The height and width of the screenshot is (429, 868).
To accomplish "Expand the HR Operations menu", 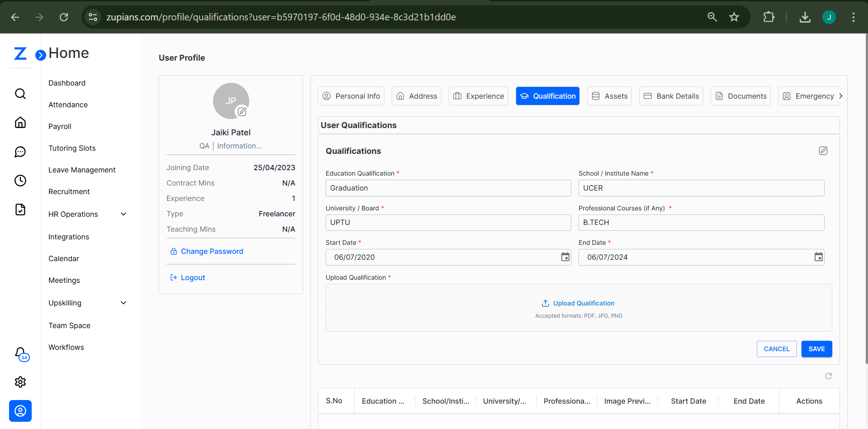I will coord(123,214).
